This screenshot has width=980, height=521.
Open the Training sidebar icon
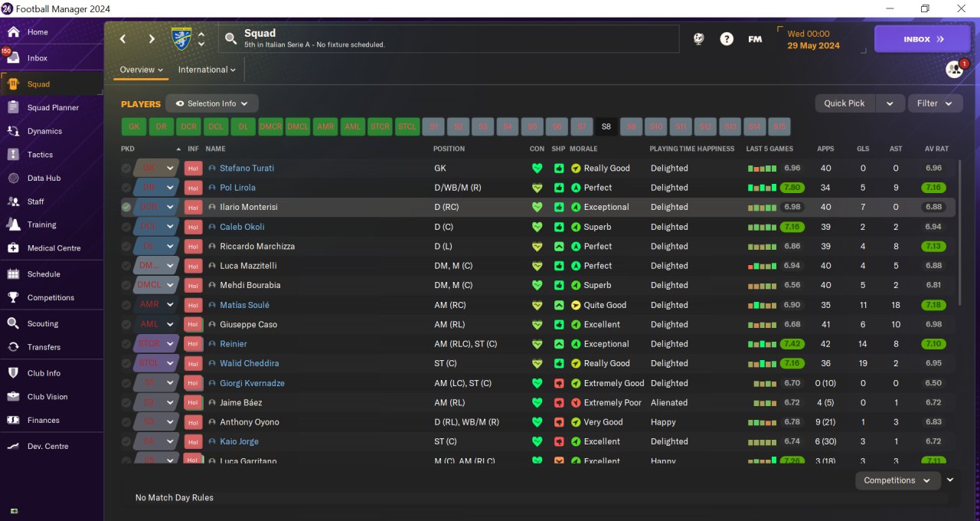[13, 224]
